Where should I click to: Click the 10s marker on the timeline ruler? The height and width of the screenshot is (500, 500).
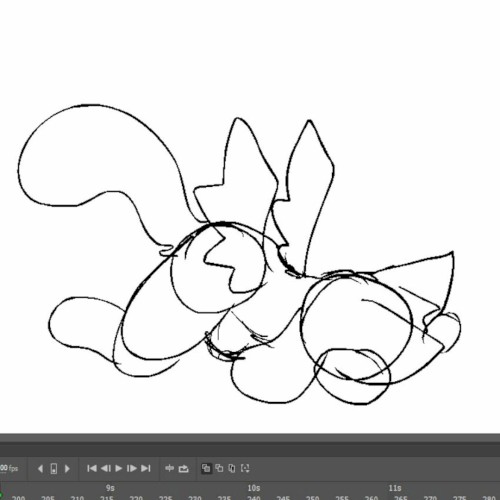pyautogui.click(x=253, y=488)
